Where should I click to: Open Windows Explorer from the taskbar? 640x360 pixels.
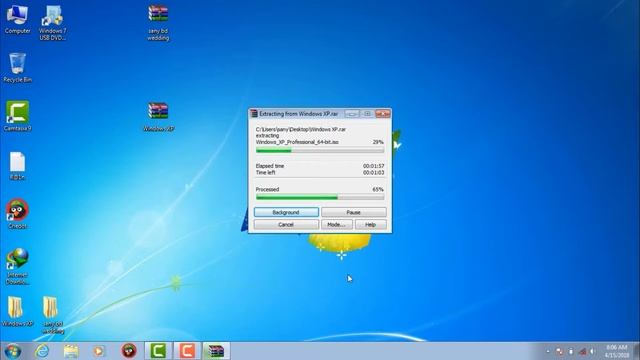pyautogui.click(x=71, y=351)
